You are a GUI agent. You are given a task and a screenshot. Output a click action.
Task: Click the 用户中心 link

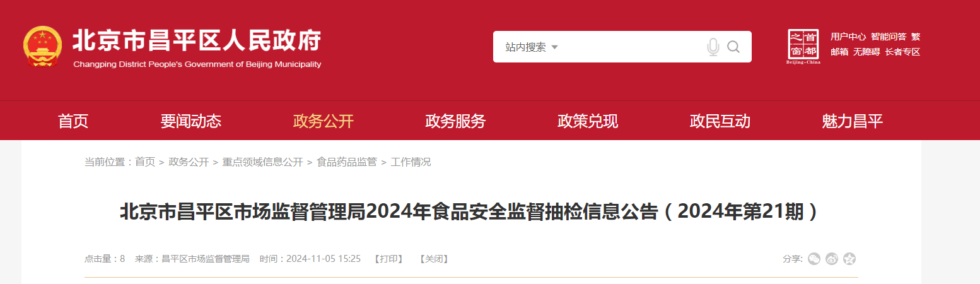[848, 37]
